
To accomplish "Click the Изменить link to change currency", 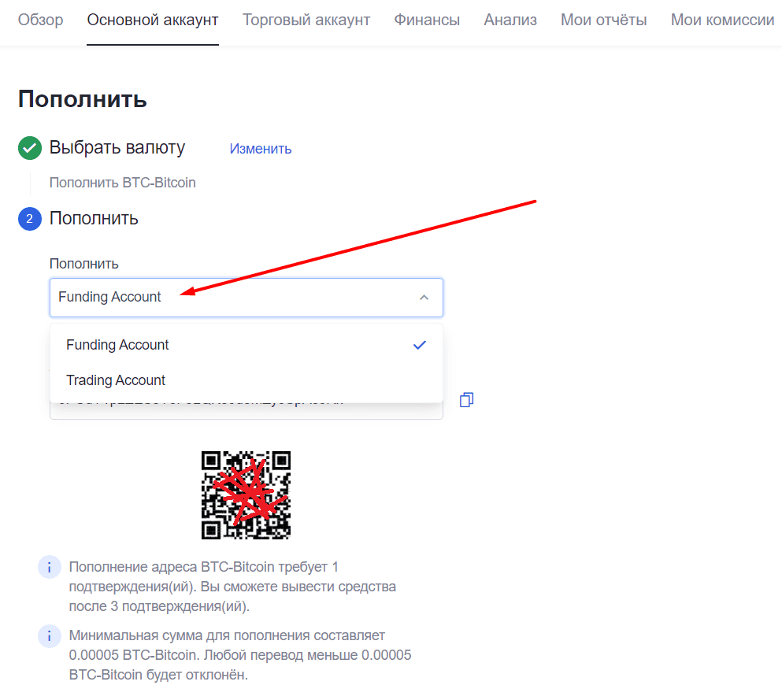I will (x=261, y=149).
